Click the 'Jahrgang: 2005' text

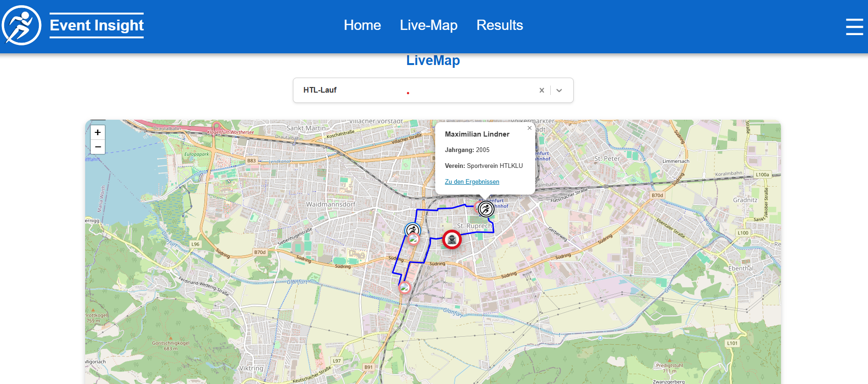coord(467,150)
